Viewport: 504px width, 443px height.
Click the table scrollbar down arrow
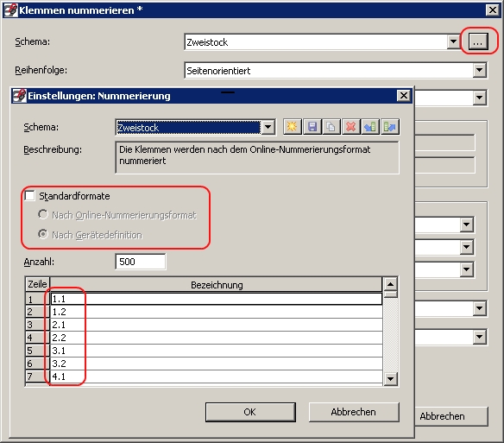point(391,378)
